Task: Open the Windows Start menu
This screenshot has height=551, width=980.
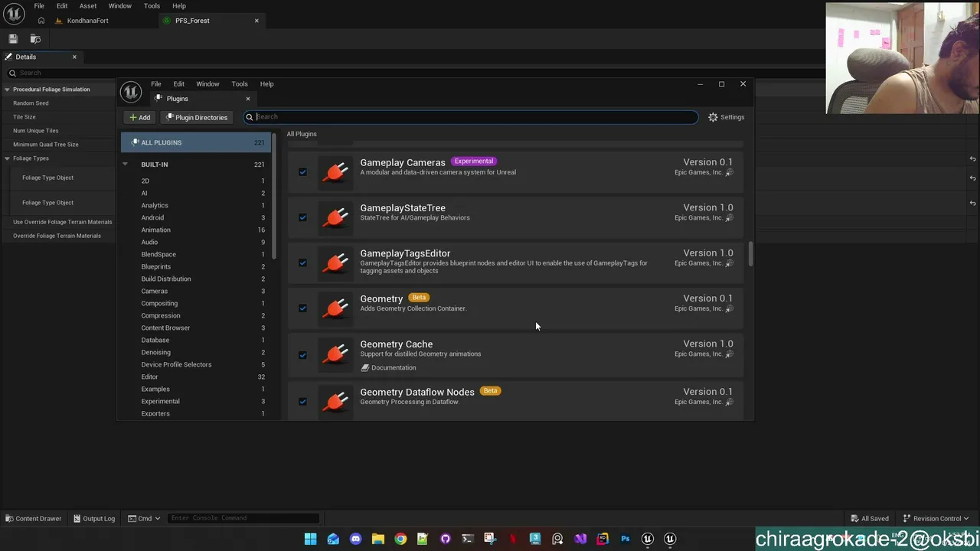Action: 310,539
